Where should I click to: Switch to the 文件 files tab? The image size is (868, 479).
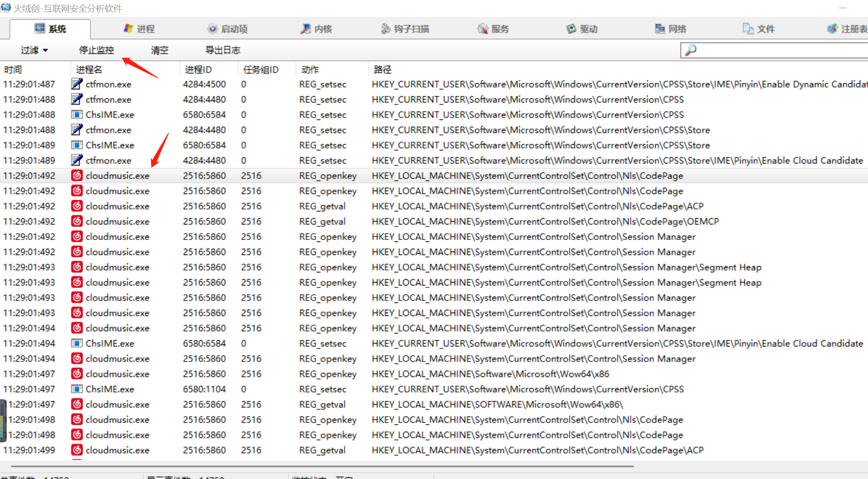pyautogui.click(x=759, y=29)
